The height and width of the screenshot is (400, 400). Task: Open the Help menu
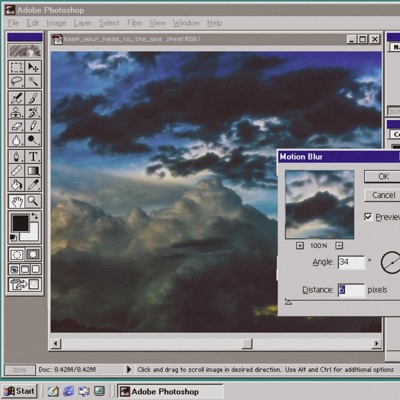(x=215, y=23)
